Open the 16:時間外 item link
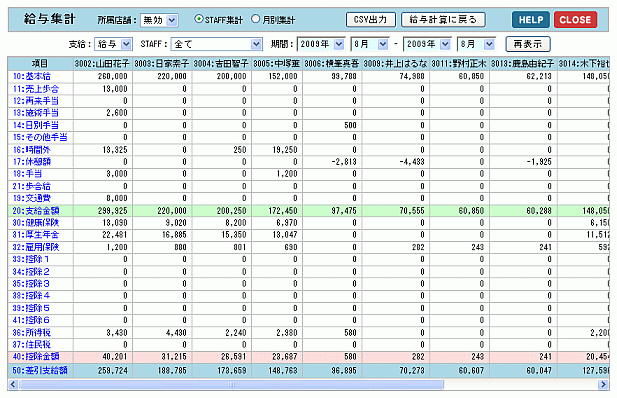This screenshot has width=617, height=398. [32, 150]
